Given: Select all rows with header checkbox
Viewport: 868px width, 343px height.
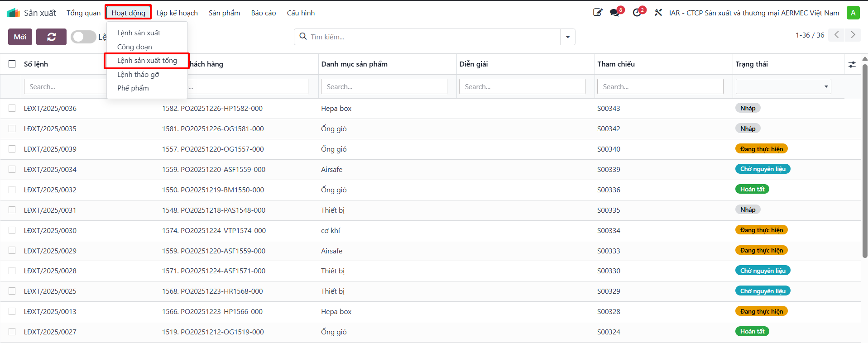Looking at the screenshot, I should coord(12,64).
